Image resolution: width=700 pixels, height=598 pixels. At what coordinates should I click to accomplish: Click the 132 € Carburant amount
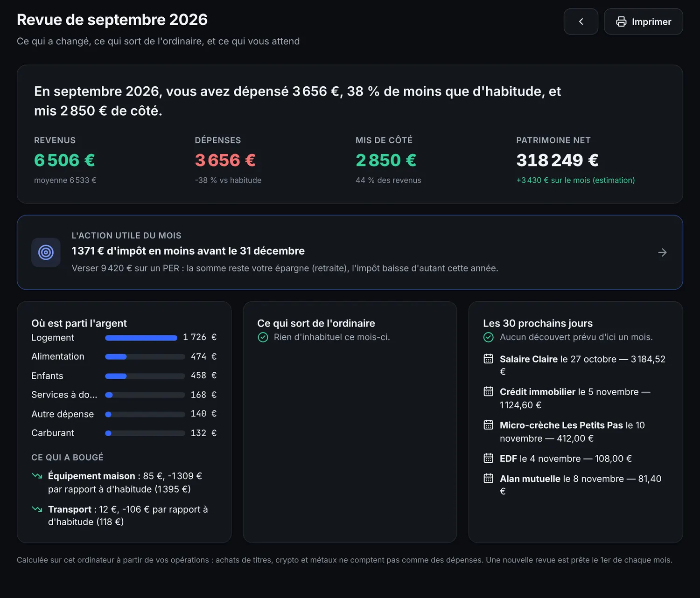click(203, 433)
